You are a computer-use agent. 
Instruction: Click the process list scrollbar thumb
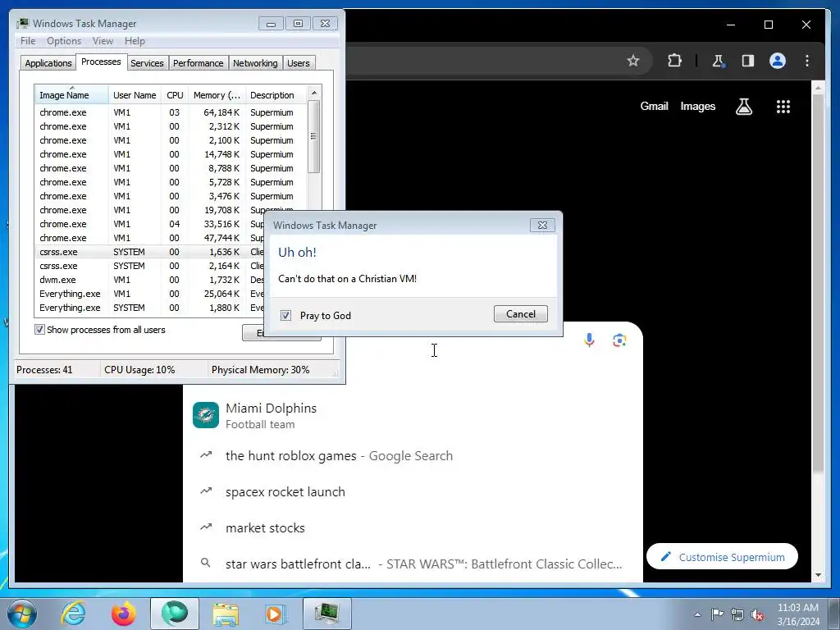pyautogui.click(x=314, y=137)
